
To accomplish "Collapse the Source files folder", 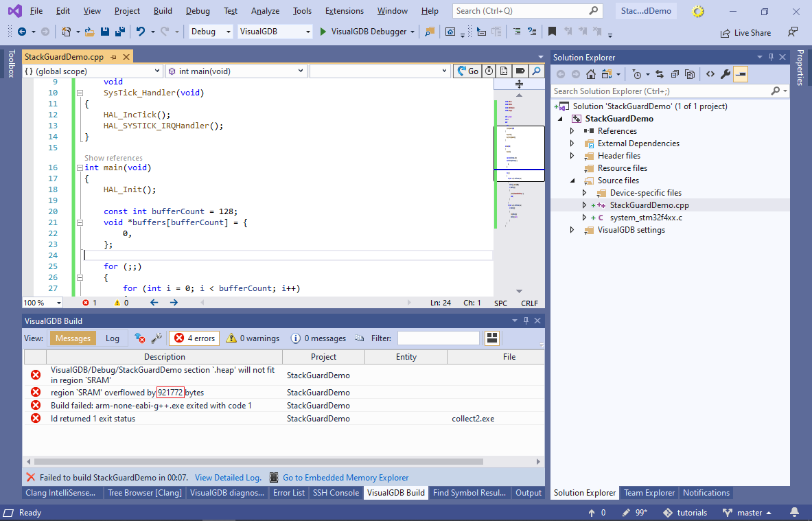I will [x=572, y=181].
